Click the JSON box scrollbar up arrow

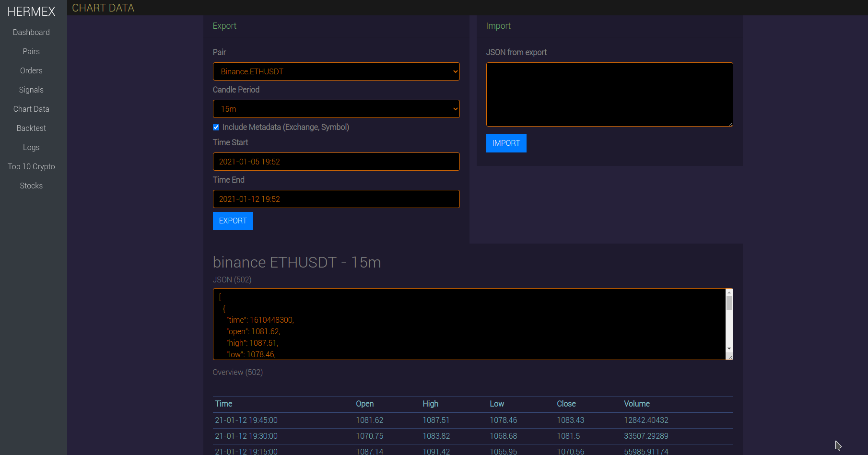[729, 292]
